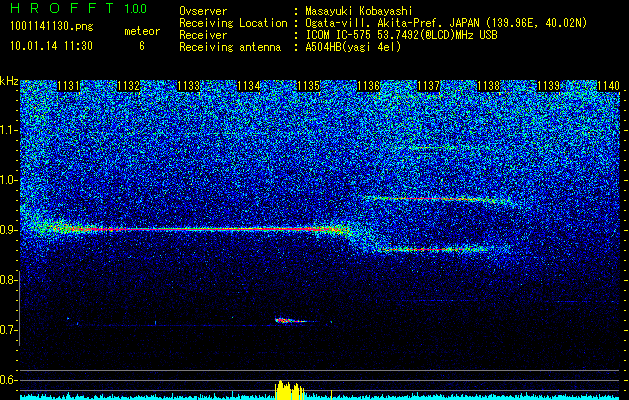
Task: Click the kHz axis unit label
Action: pyautogui.click(x=9, y=81)
